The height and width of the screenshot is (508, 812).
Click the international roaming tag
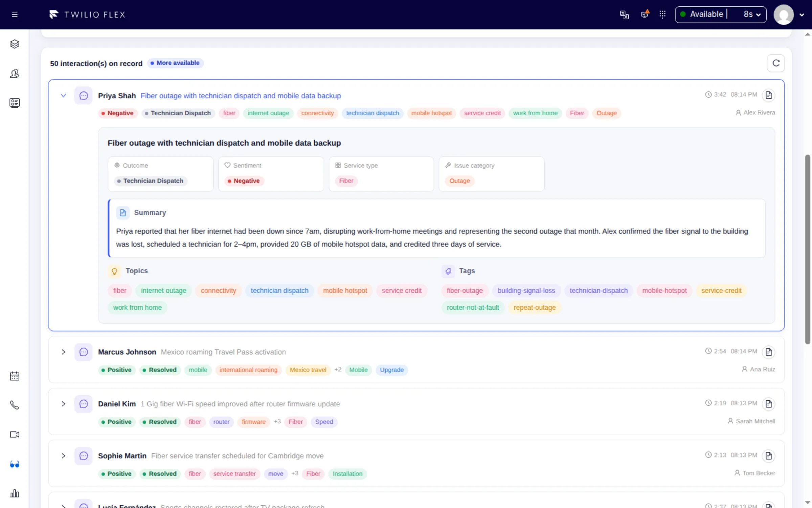(x=248, y=370)
